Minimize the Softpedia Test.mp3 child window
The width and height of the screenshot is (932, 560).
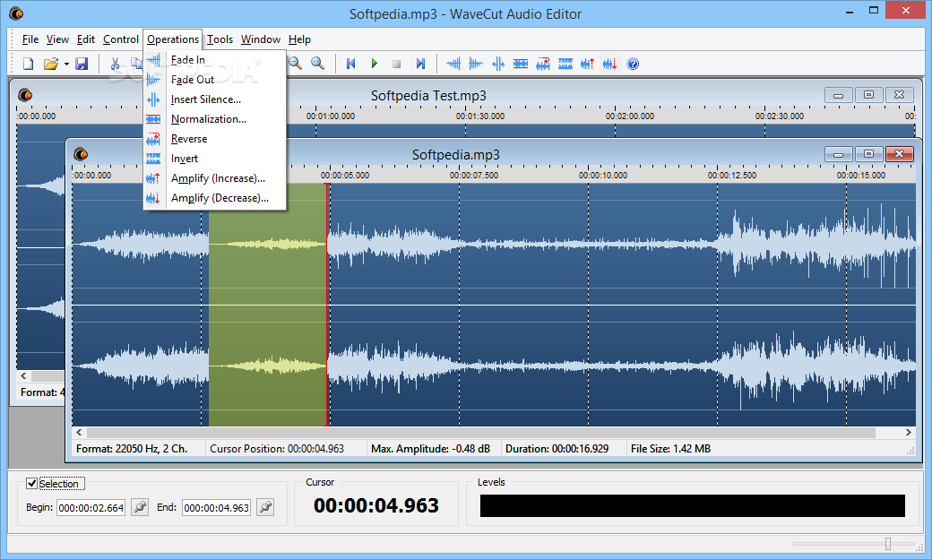838,94
